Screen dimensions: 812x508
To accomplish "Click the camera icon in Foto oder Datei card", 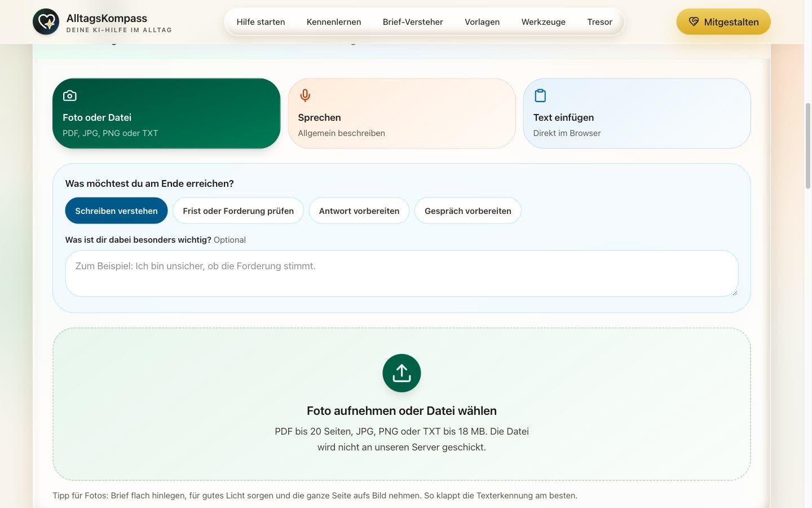I will [x=70, y=95].
